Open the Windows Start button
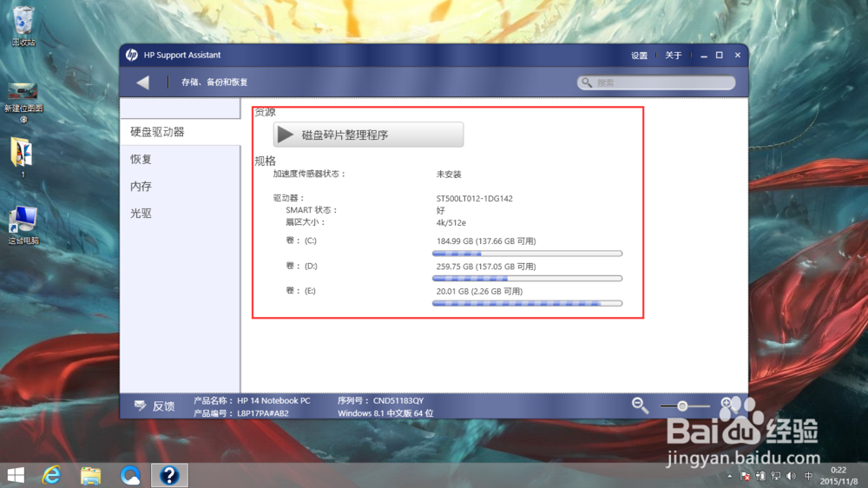This screenshot has width=868, height=488. pyautogui.click(x=16, y=475)
